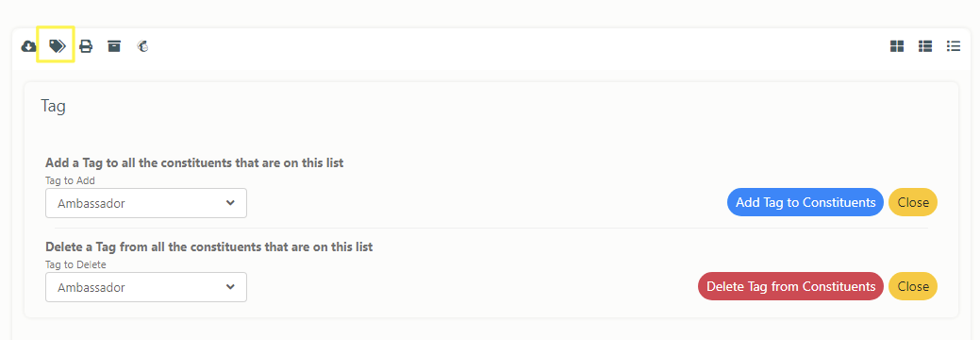
Task: Click the Mailchimp monkey icon
Action: 143,45
